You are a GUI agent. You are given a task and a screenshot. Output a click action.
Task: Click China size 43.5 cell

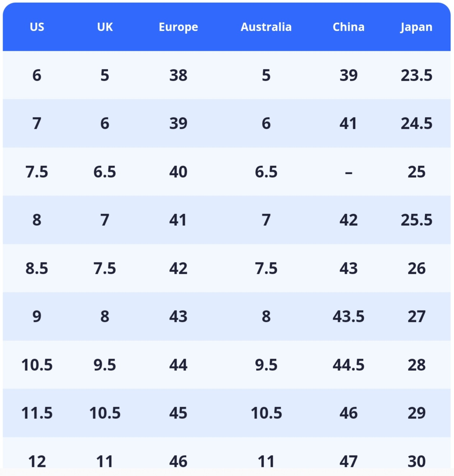pyautogui.click(x=348, y=317)
